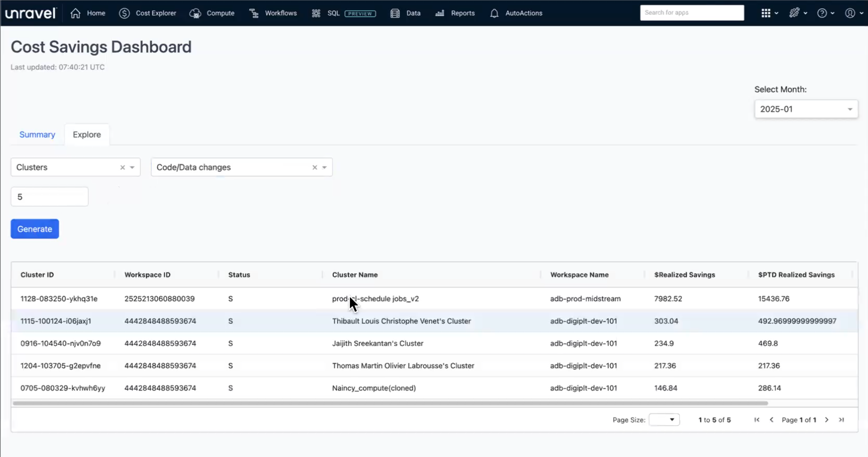
Task: Open Cost Explorer dollar icon
Action: [x=124, y=13]
